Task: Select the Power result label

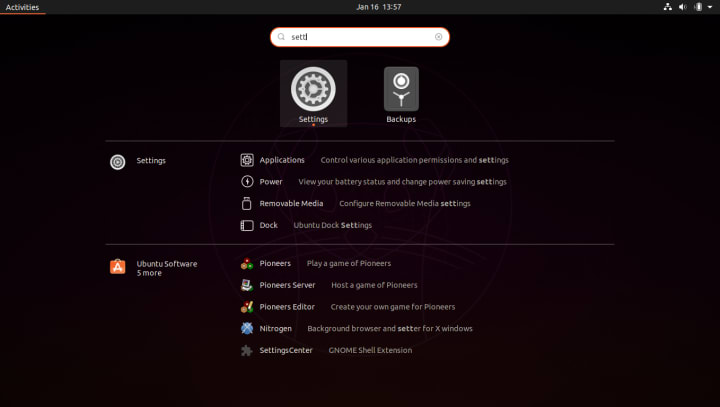Action: [271, 181]
